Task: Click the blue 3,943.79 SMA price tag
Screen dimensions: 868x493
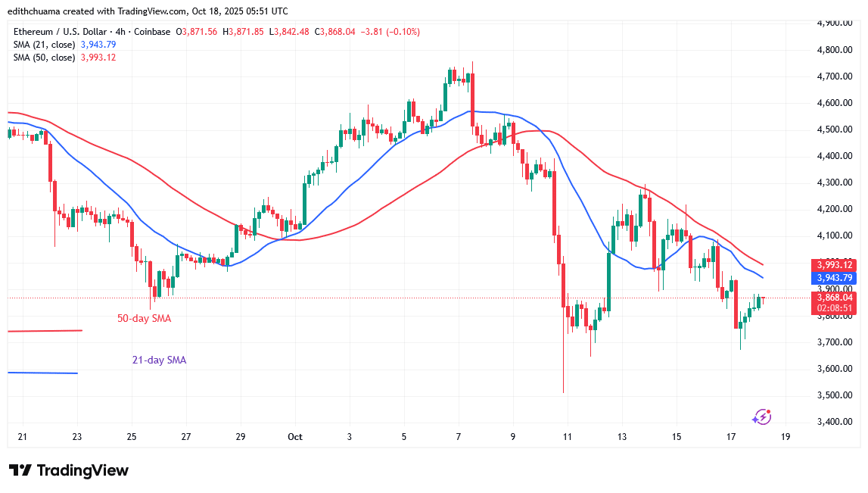Action: click(835, 278)
